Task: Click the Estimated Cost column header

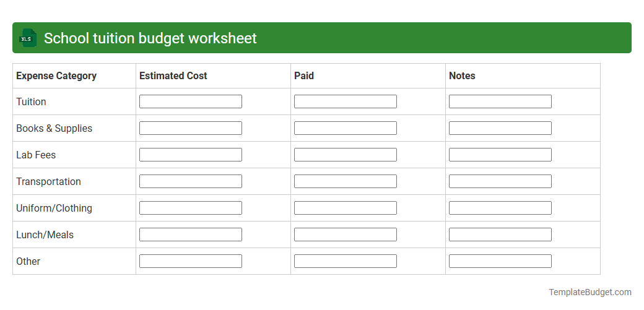Action: point(173,75)
